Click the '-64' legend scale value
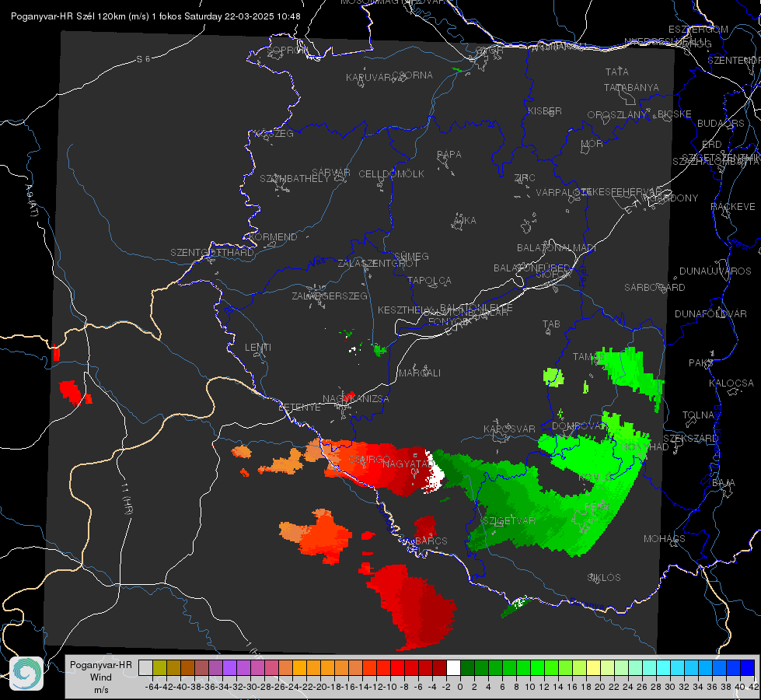Screen dimensions: 761x700 (152, 687)
